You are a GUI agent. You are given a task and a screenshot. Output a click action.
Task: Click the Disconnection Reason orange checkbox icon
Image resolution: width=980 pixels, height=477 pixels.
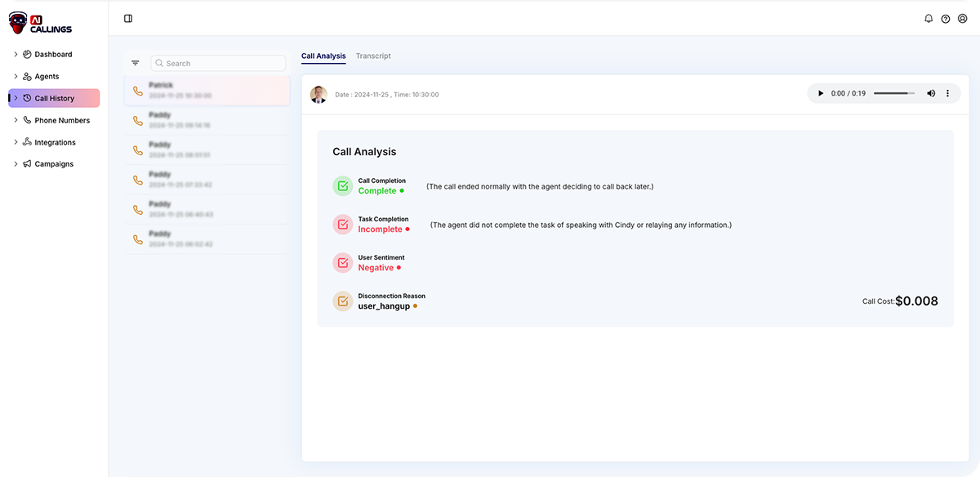tap(342, 301)
